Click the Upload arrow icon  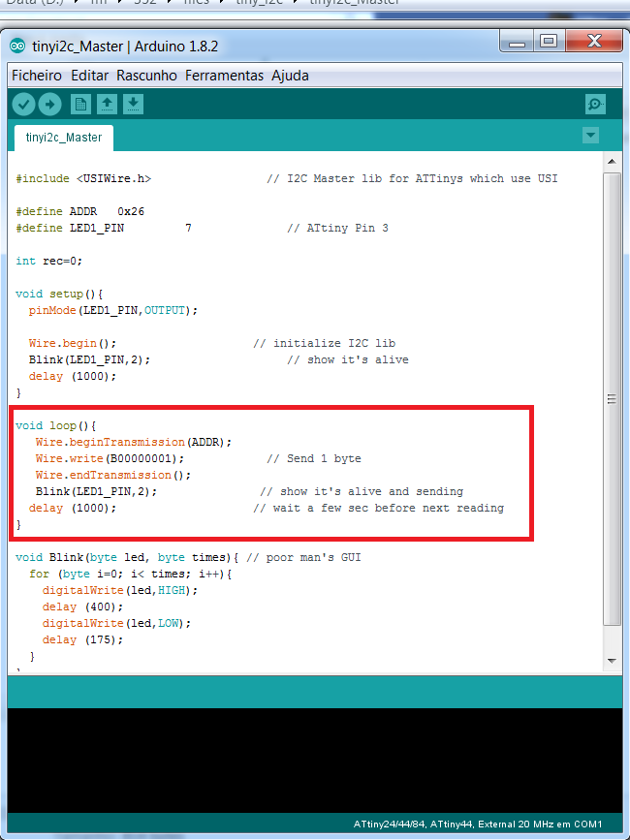coord(49,105)
